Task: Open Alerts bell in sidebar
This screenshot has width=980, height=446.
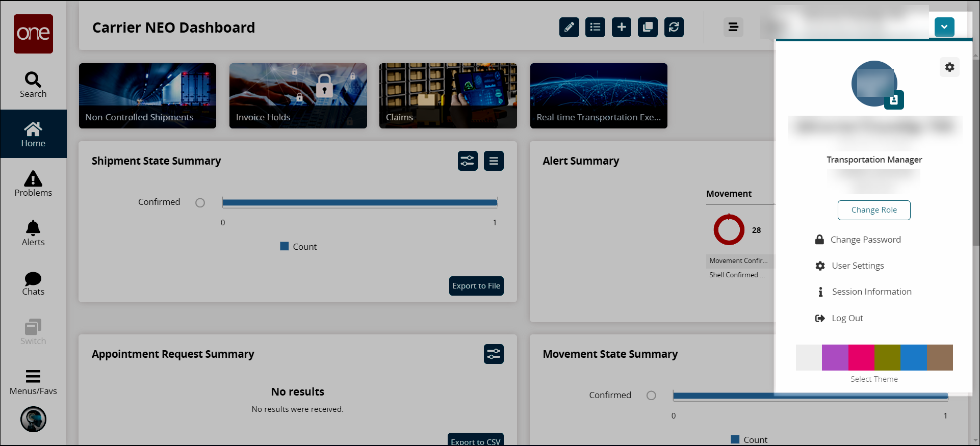Action: [x=33, y=233]
